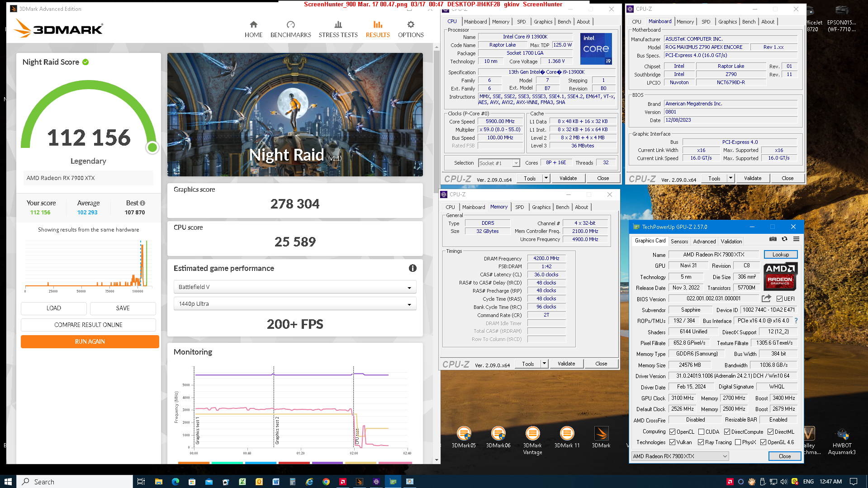Switch to the Sensors tab in GPU-Z
The width and height of the screenshot is (868, 488).
[x=679, y=242]
